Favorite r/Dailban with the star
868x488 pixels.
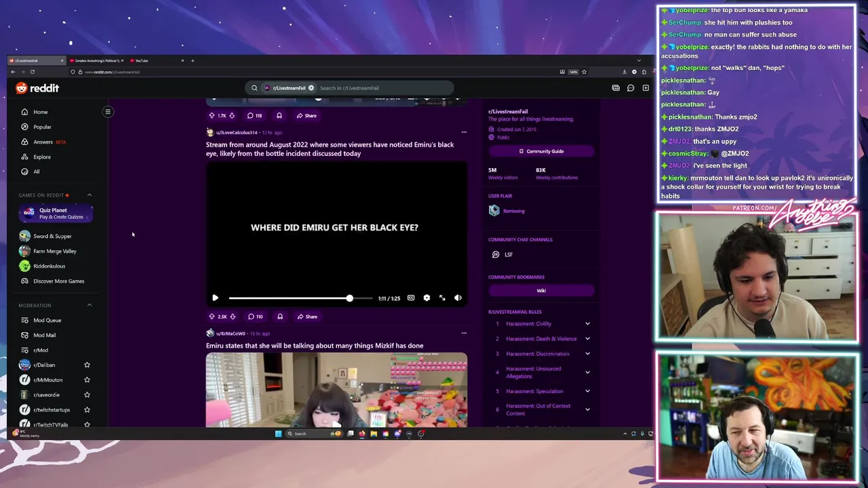87,365
